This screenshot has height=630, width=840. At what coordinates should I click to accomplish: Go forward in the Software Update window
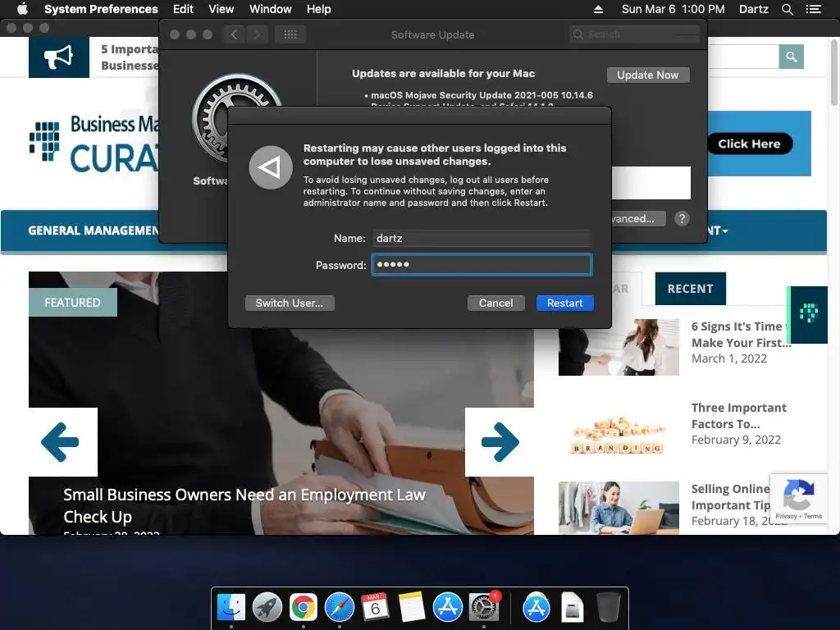[x=257, y=34]
